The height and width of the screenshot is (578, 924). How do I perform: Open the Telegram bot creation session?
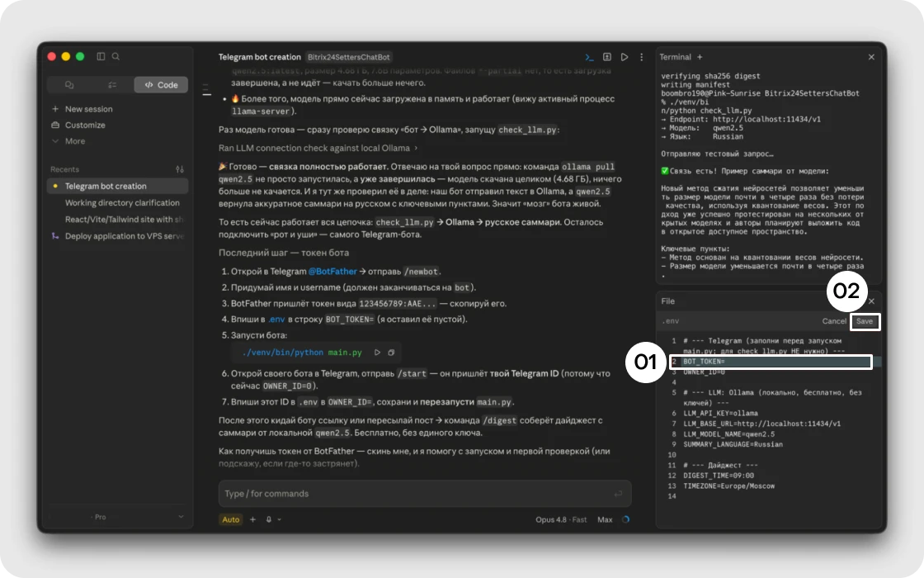(117, 186)
